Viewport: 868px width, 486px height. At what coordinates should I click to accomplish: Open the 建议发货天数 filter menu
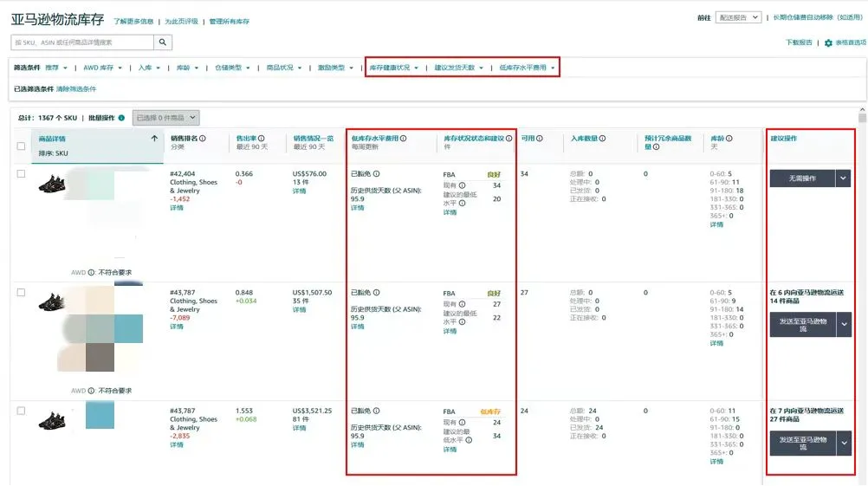[459, 68]
